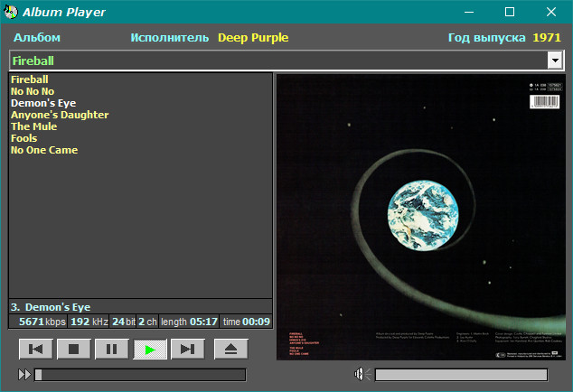573x392 pixels.
Task: Select the track "No No No"
Action: point(33,91)
